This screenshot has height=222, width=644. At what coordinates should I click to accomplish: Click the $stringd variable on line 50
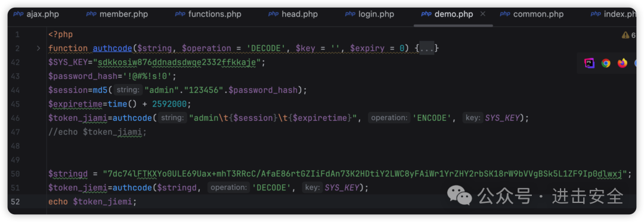(68, 174)
